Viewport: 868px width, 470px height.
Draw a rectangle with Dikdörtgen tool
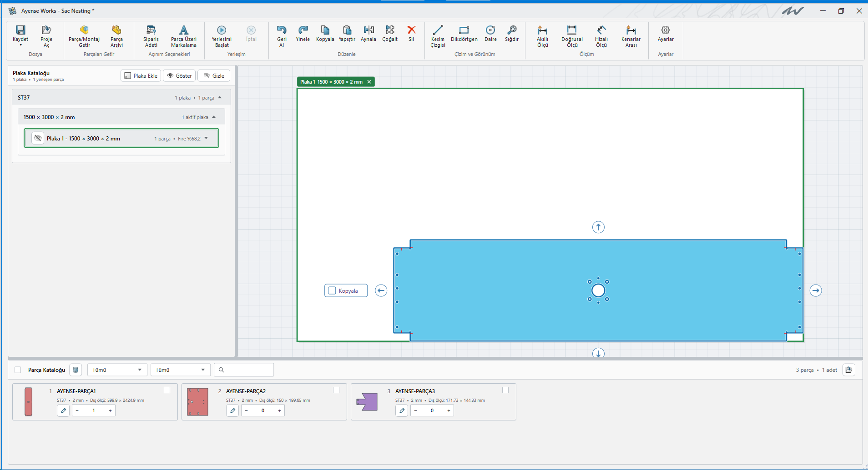(x=464, y=33)
